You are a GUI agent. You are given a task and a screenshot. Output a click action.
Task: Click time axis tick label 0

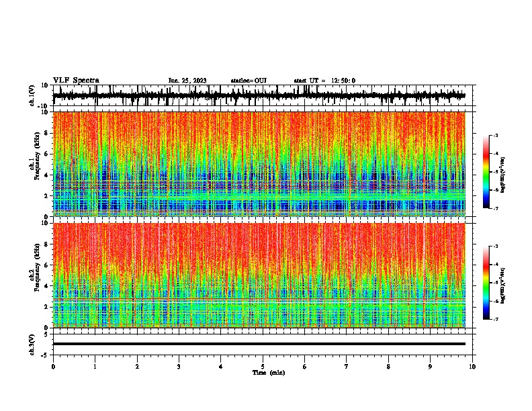click(x=53, y=367)
